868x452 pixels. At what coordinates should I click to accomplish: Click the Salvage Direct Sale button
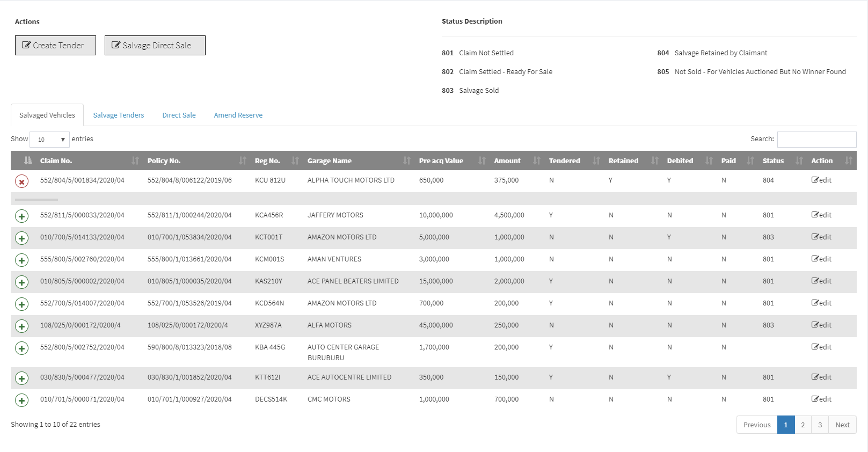(x=155, y=46)
